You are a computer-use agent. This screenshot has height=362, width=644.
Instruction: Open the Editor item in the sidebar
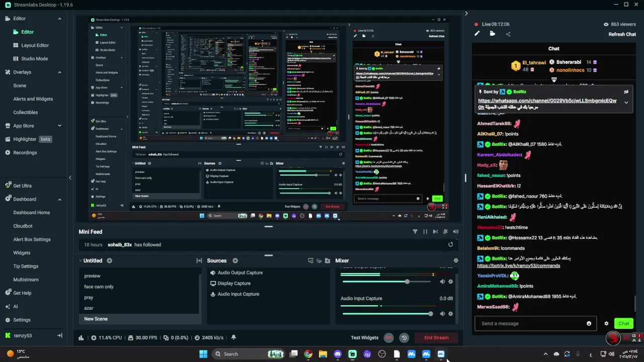[x=27, y=32]
